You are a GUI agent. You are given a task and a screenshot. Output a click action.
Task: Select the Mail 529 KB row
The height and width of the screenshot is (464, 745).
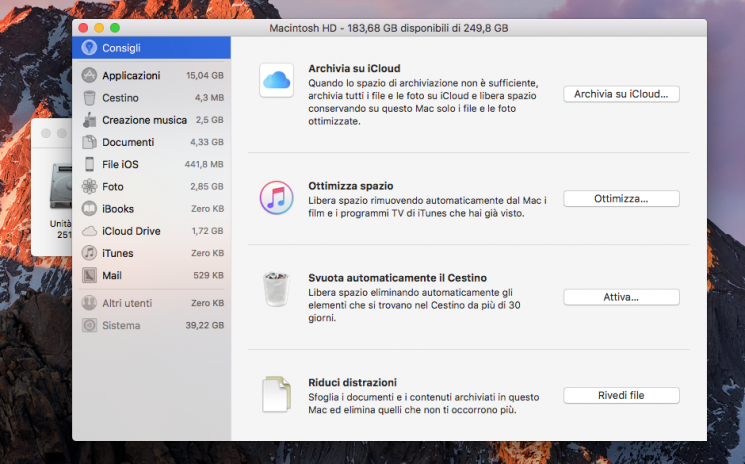151,275
